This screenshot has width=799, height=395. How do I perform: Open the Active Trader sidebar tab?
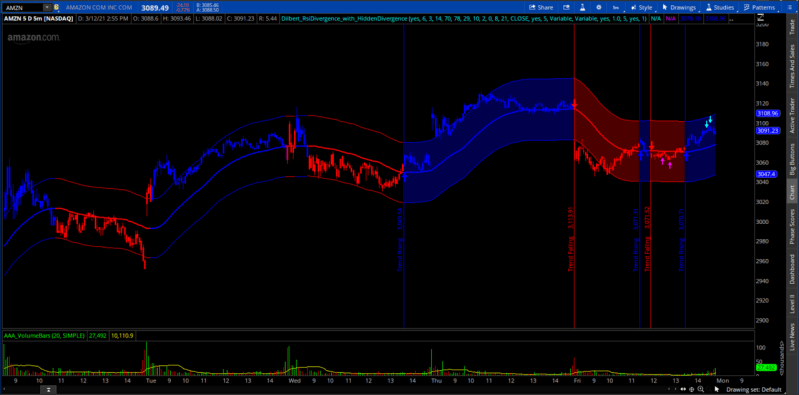792,117
